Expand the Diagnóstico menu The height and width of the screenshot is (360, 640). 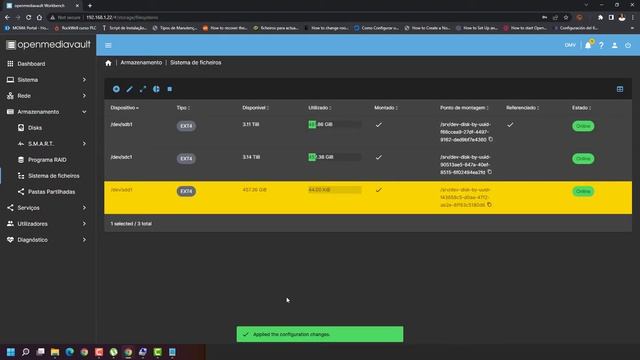click(48, 240)
